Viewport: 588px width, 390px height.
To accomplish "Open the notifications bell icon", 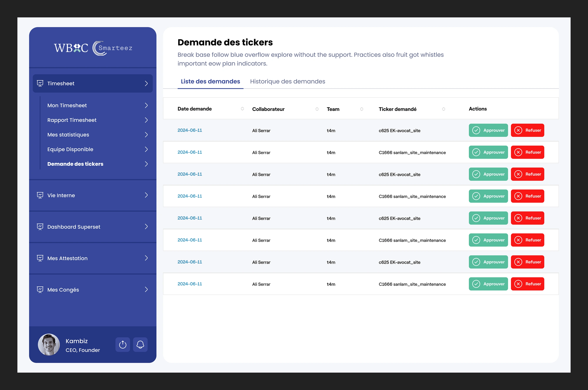I will (140, 345).
